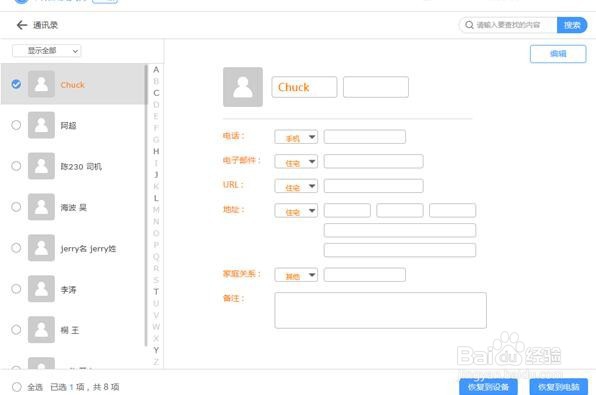Open the URL type dropdown
This screenshot has height=395, width=596.
[x=296, y=186]
